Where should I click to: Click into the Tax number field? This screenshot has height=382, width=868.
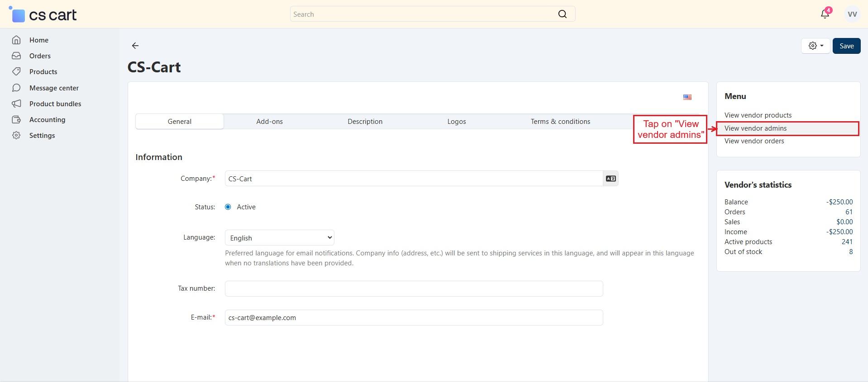tap(414, 288)
